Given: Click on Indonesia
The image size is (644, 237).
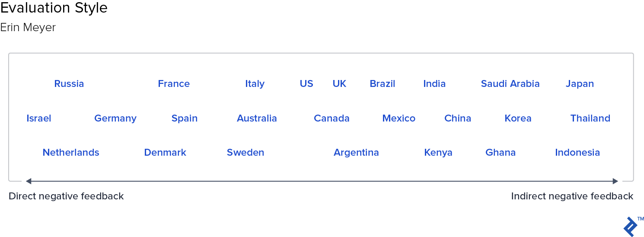Looking at the screenshot, I should [x=577, y=153].
